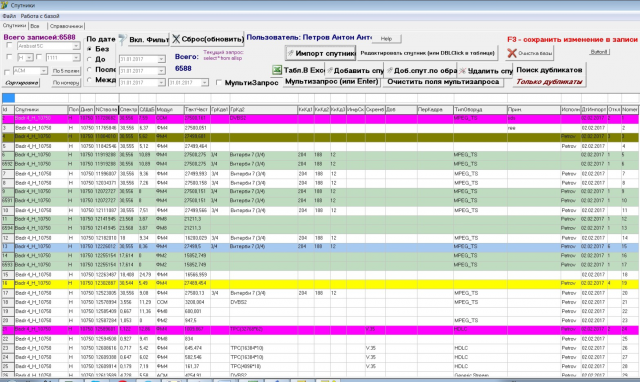Click the Вкл. Фильтр button
640x382 pixels.
coord(148,40)
